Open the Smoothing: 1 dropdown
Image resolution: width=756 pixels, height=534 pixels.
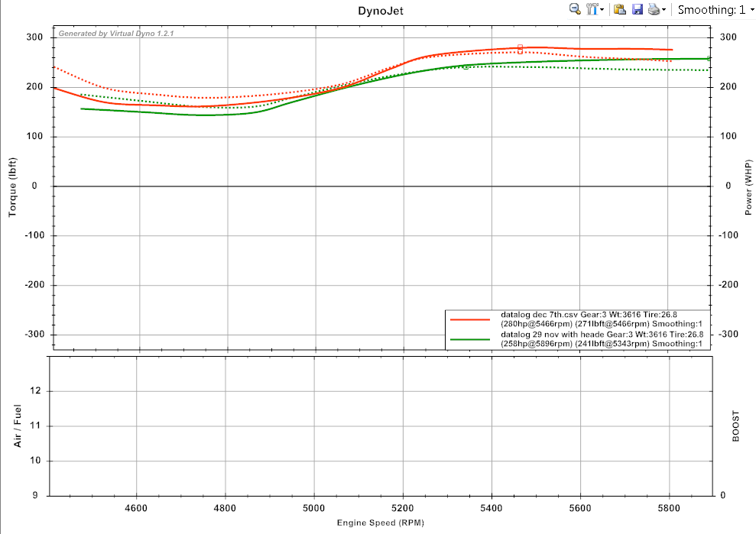[x=715, y=10]
